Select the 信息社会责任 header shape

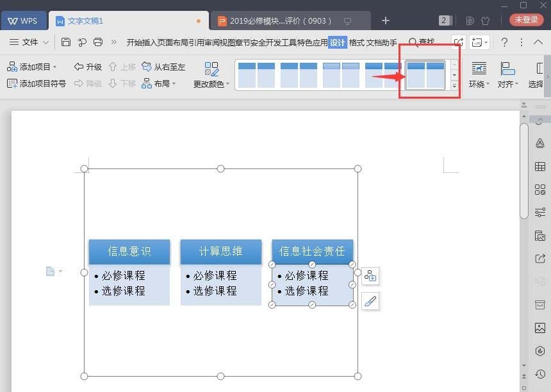(x=312, y=252)
